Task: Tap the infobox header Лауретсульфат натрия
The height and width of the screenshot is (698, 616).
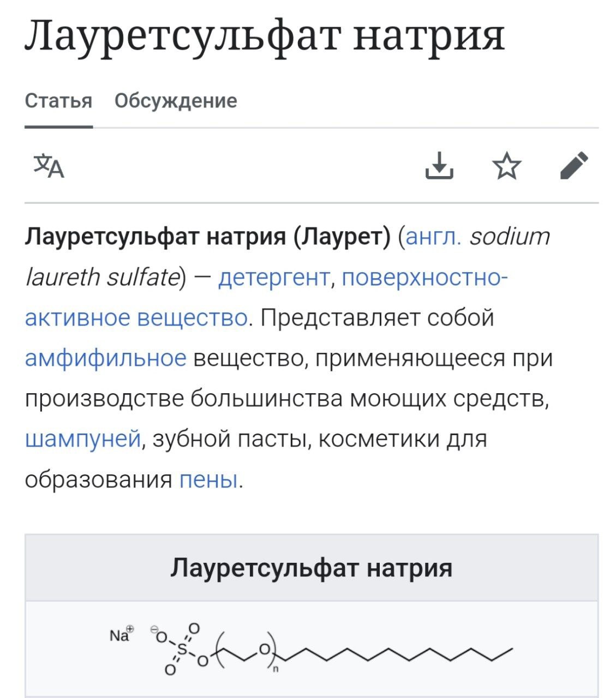Action: click(312, 568)
